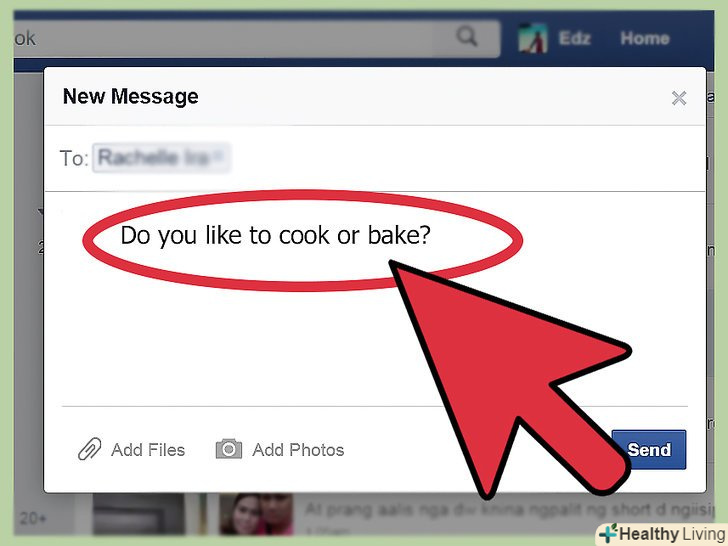
Task: Click the 20+ counter at bottom left
Action: coord(33,518)
